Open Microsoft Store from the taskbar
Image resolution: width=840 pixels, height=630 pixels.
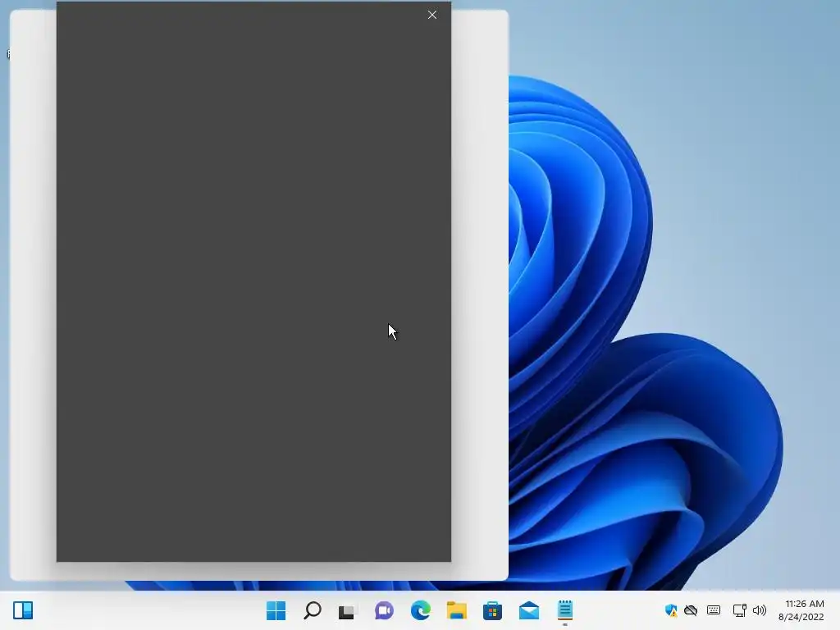pos(492,610)
